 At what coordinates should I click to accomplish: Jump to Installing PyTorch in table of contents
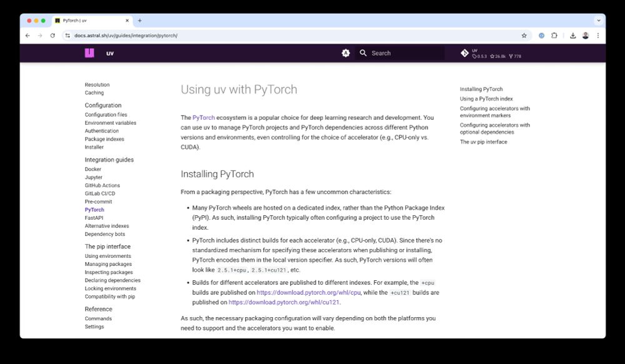pyautogui.click(x=481, y=89)
